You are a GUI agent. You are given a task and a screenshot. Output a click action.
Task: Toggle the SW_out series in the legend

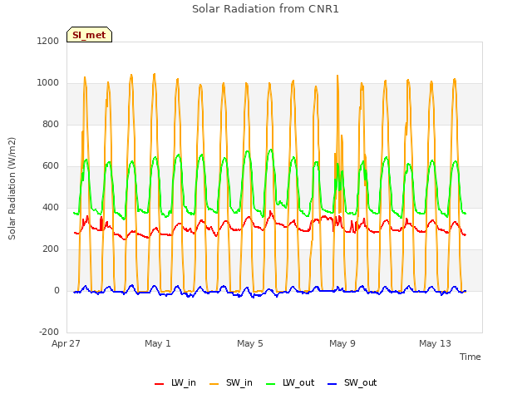point(352,382)
